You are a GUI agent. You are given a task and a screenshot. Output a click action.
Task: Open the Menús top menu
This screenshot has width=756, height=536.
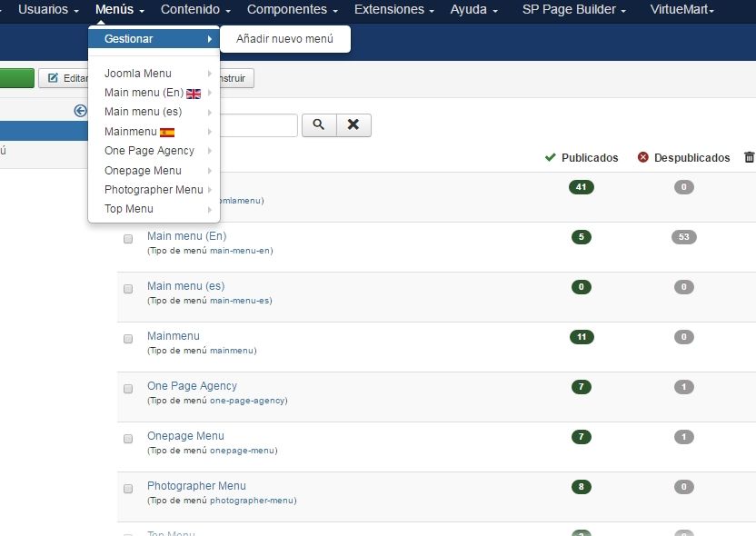point(120,9)
